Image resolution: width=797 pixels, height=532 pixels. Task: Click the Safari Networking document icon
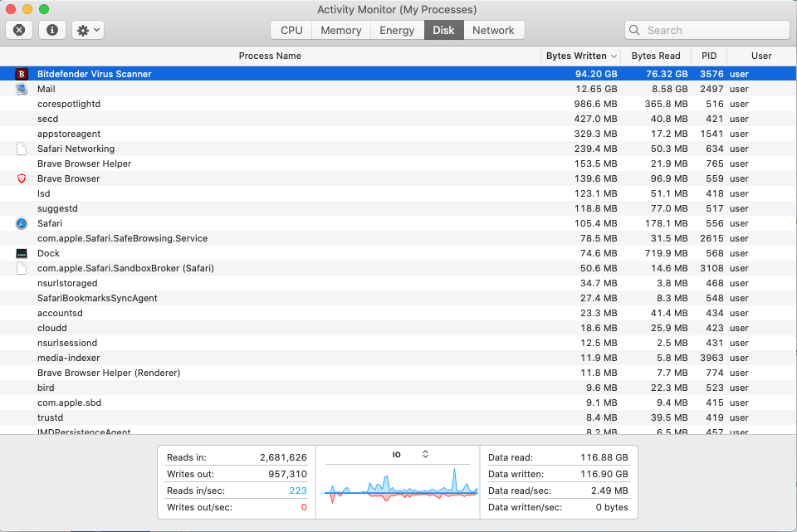click(22, 149)
